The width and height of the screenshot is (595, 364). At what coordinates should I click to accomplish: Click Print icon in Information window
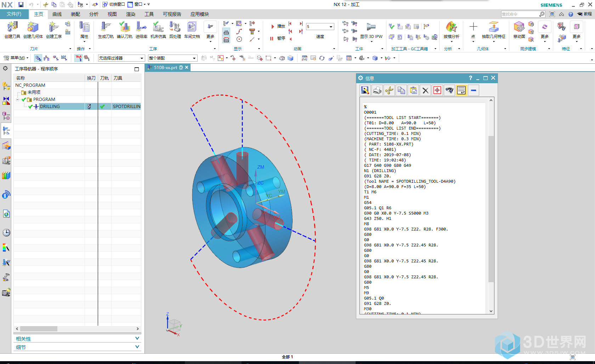(x=377, y=90)
